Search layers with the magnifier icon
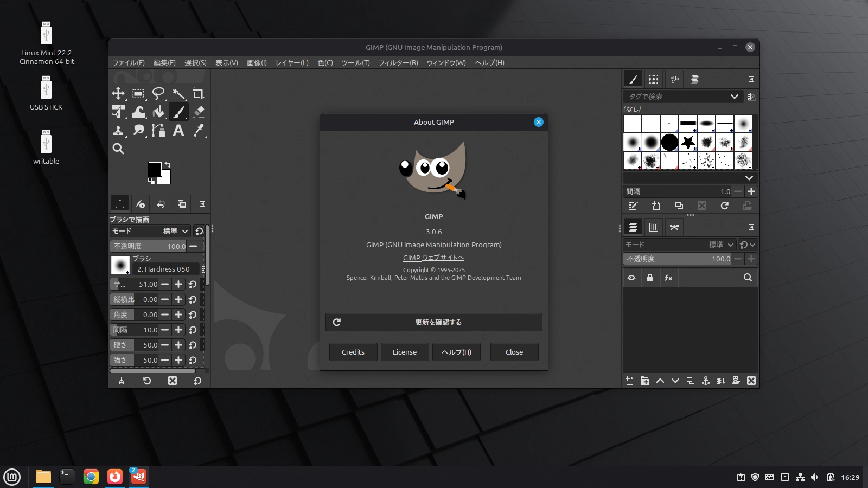The width and height of the screenshot is (868, 488). (748, 278)
